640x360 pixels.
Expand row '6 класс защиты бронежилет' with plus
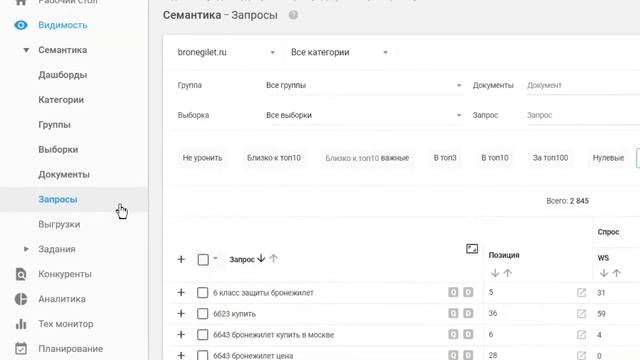(181, 292)
